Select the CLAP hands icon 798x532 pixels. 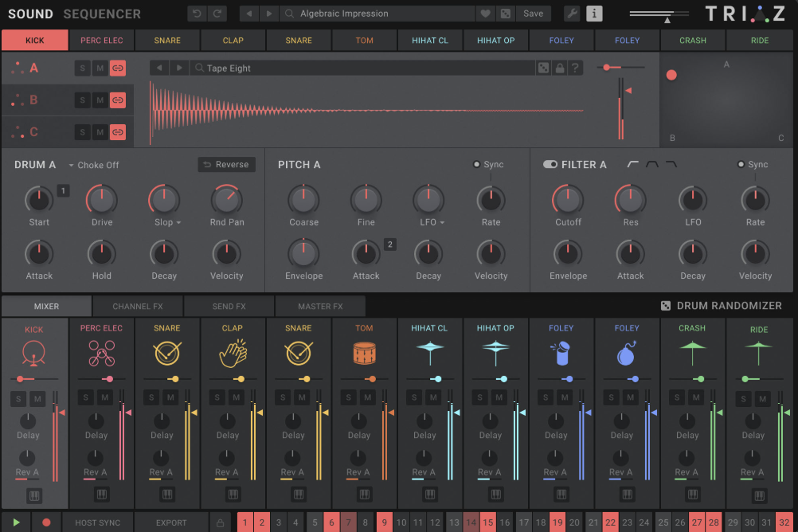(x=233, y=354)
